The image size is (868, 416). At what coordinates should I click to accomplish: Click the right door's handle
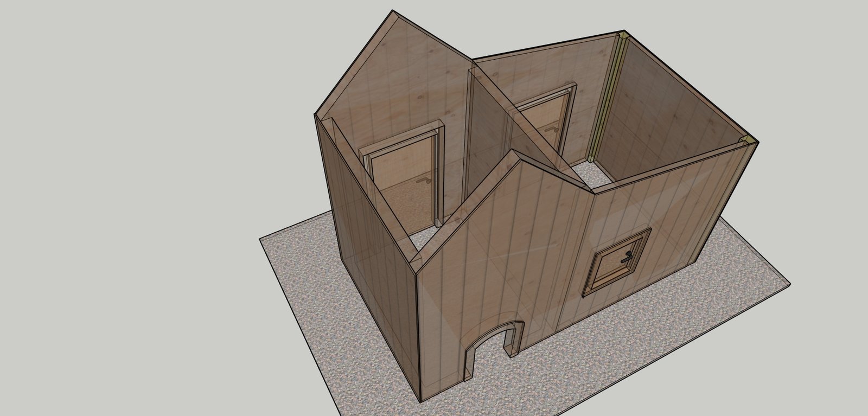pyautogui.click(x=554, y=129)
